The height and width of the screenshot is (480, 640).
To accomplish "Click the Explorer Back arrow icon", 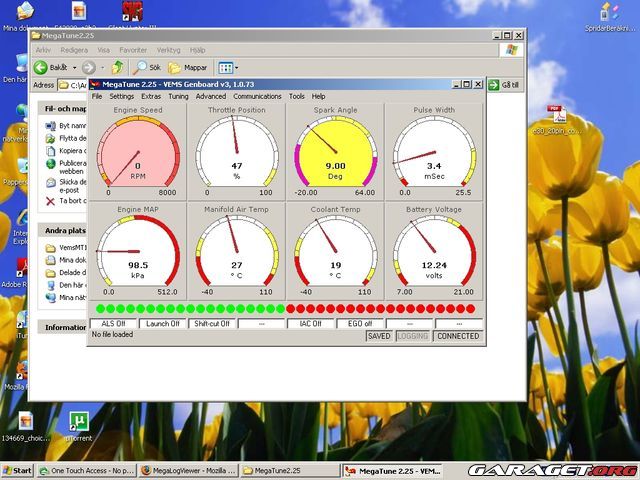I will [41, 67].
